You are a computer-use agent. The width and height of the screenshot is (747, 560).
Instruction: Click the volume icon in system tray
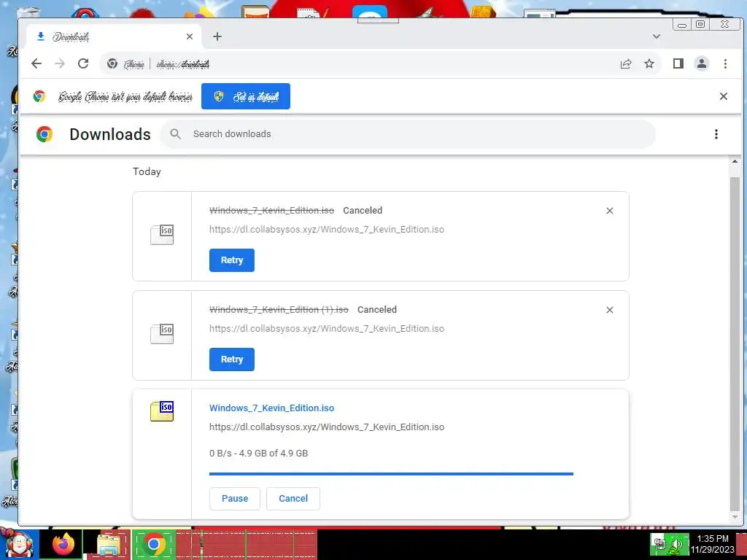coord(676,544)
